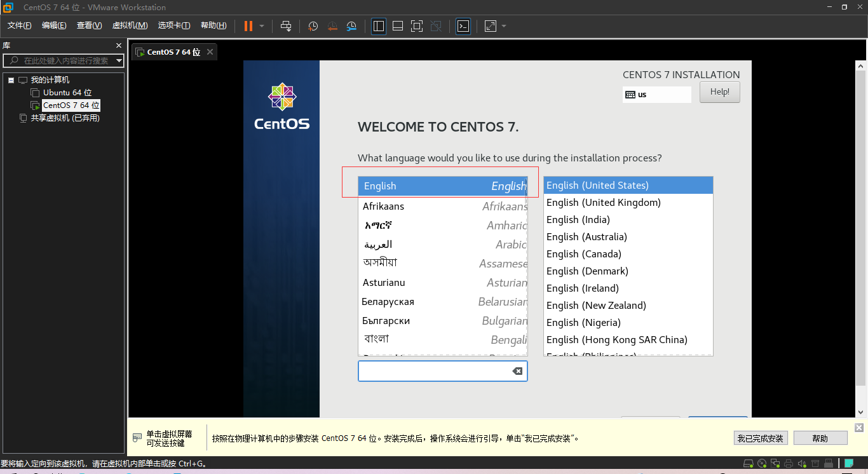Open the power options dropdown arrow beside pause

[262, 26]
